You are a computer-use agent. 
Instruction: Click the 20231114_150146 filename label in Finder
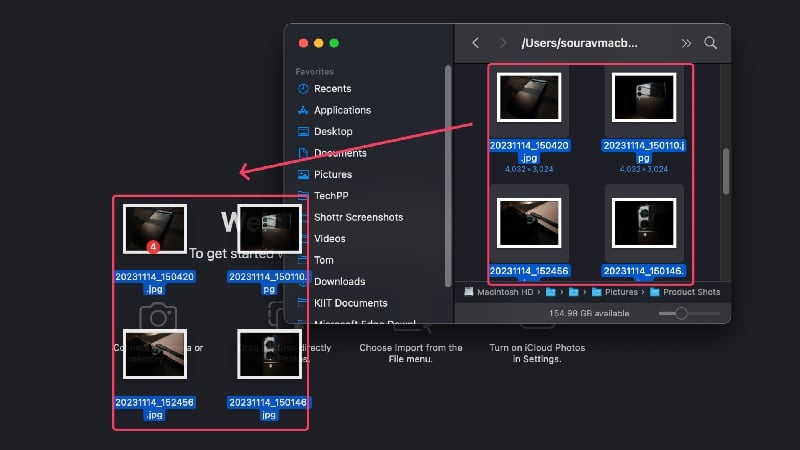[x=644, y=271]
